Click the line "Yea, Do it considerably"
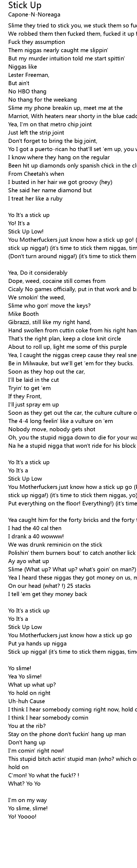The width and height of the screenshot is (137, 868). coord(38,272)
